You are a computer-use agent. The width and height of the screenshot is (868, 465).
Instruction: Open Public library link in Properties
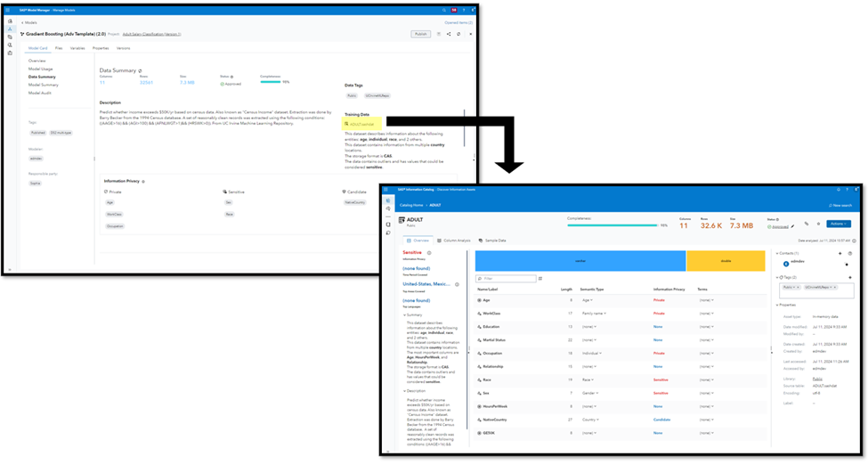click(x=817, y=379)
